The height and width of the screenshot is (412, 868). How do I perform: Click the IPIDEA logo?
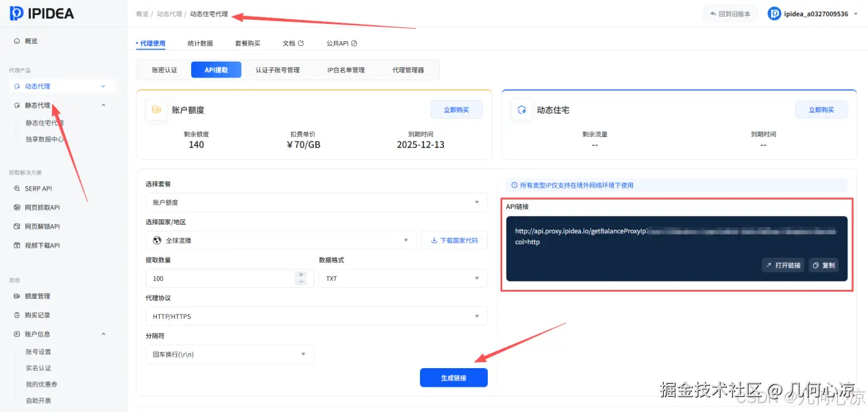[42, 13]
